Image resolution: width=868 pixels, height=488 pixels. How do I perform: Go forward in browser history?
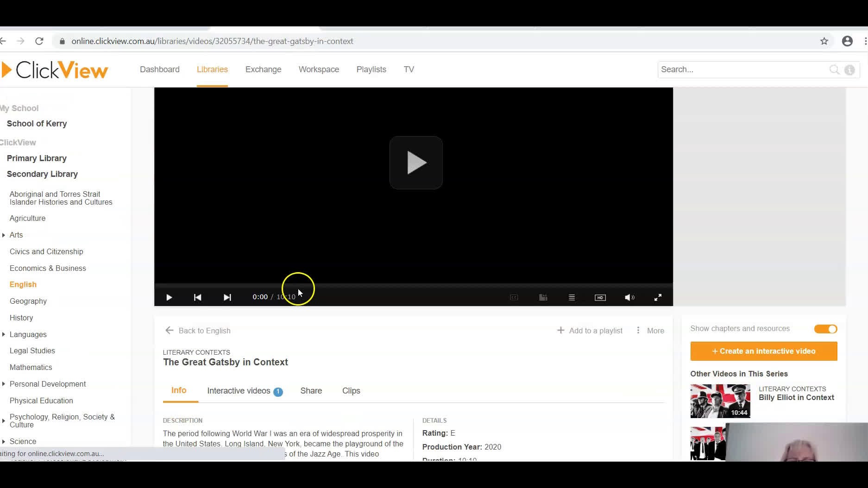[20, 41]
